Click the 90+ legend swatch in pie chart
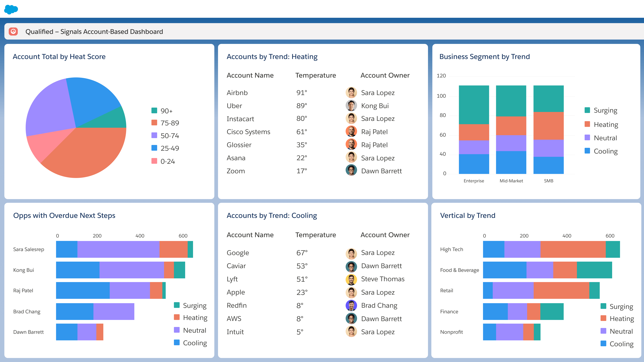Image resolution: width=644 pixels, height=362 pixels. 154,110
